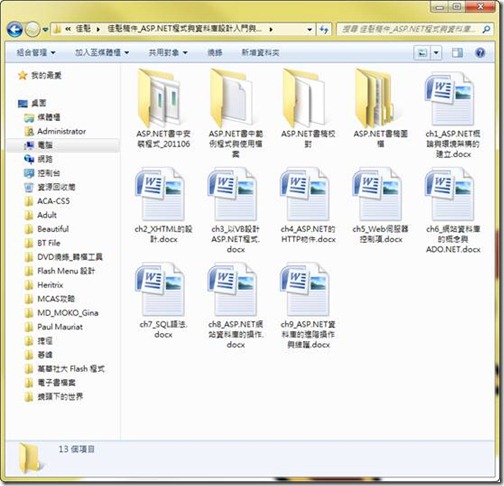
Task: Refresh the folder view with refresh button
Action: point(324,30)
